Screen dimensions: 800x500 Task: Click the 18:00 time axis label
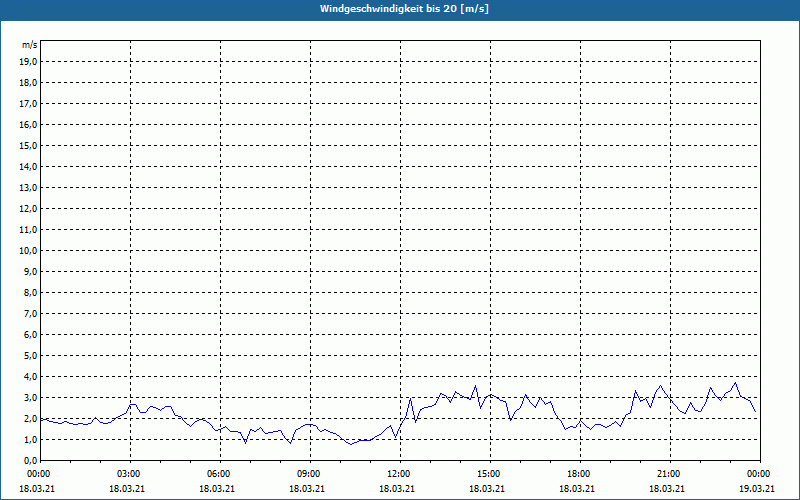tap(580, 474)
